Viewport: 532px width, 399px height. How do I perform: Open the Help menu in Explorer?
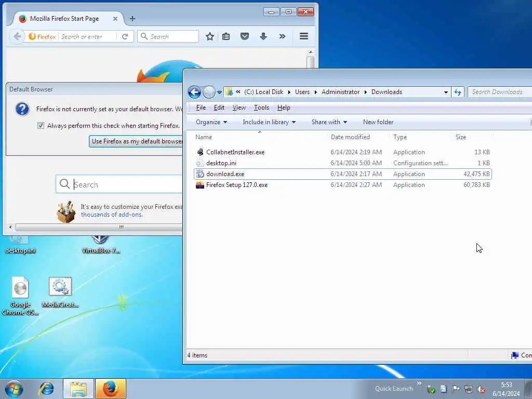pyautogui.click(x=284, y=108)
